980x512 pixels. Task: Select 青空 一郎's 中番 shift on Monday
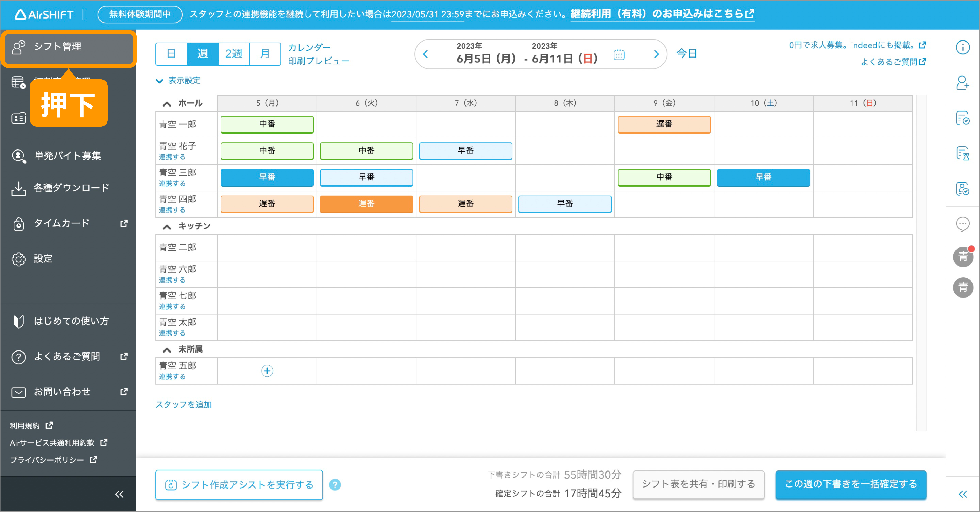coord(267,124)
